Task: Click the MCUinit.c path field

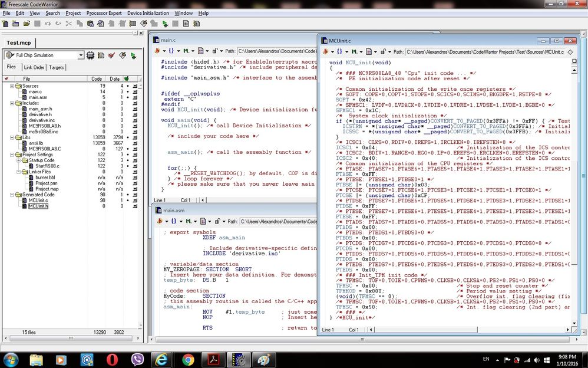Action: (x=485, y=52)
